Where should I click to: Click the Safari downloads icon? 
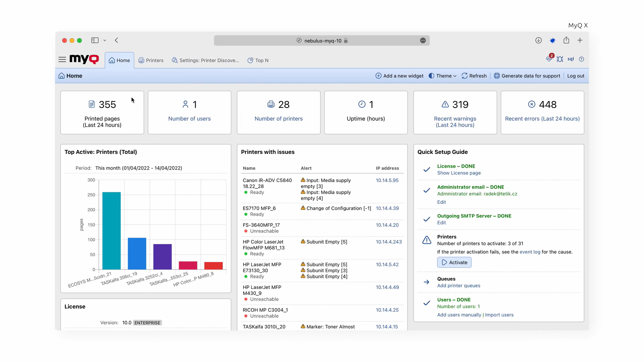pyautogui.click(x=538, y=40)
